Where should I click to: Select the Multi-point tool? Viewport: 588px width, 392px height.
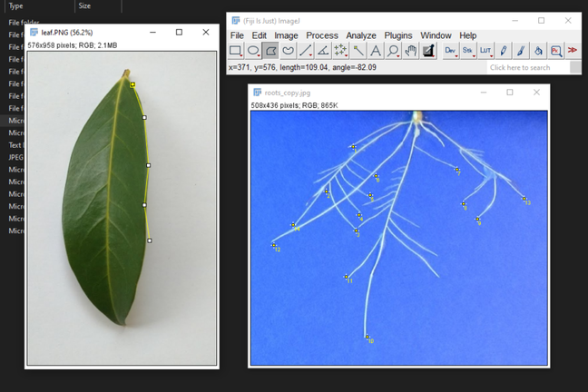(x=340, y=52)
